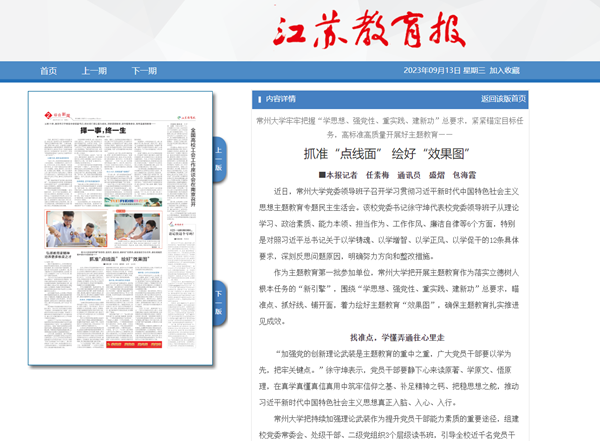
Task: Click 加入收藏 to bookmark the site
Action: 505,71
